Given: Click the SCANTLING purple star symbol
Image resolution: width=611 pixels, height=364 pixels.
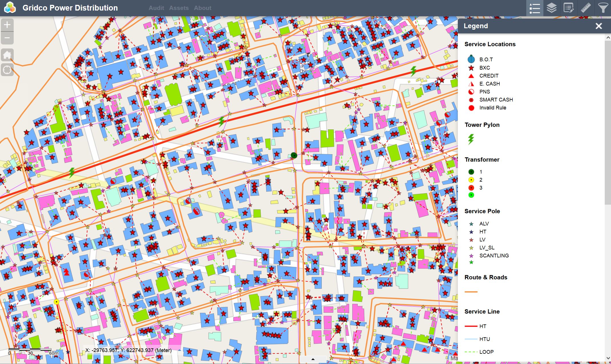Looking at the screenshot, I should coord(471,256).
